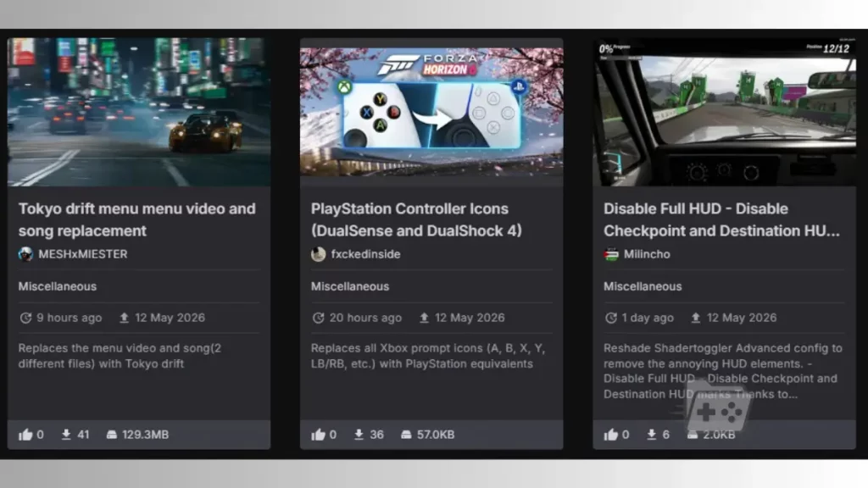This screenshot has height=488, width=868.
Task: Select Miscellaneous category on Tokyo drift card
Action: (x=58, y=286)
